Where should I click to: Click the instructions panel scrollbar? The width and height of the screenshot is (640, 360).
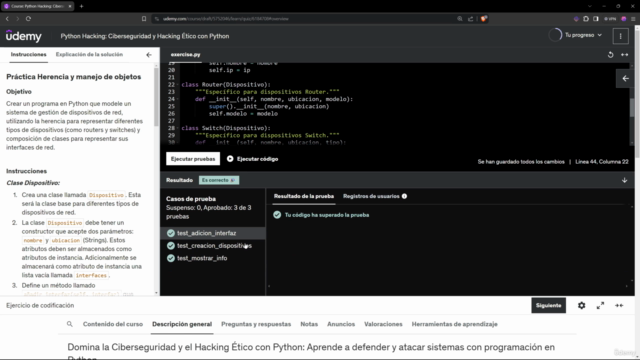coord(156,98)
